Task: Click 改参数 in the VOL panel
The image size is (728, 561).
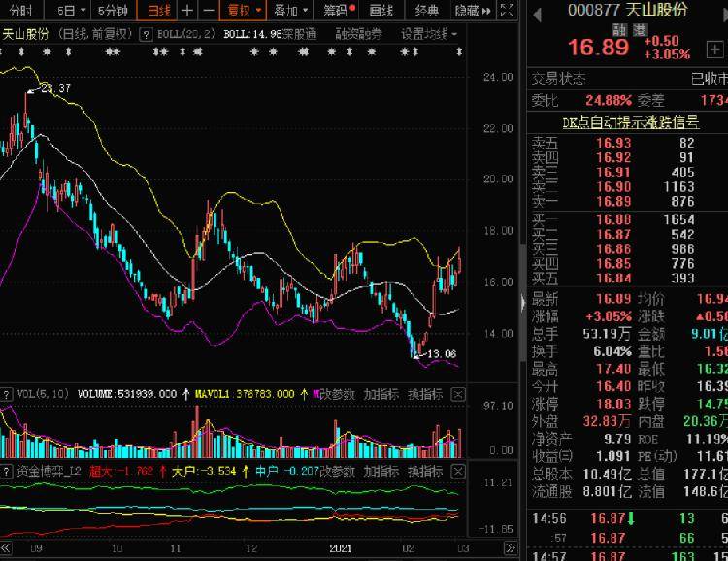Action: tap(336, 394)
